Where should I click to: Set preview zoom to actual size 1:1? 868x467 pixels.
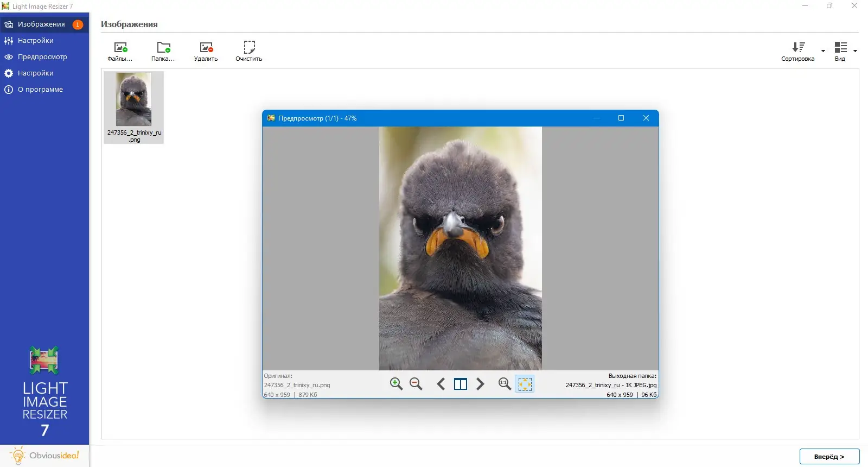[504, 384]
